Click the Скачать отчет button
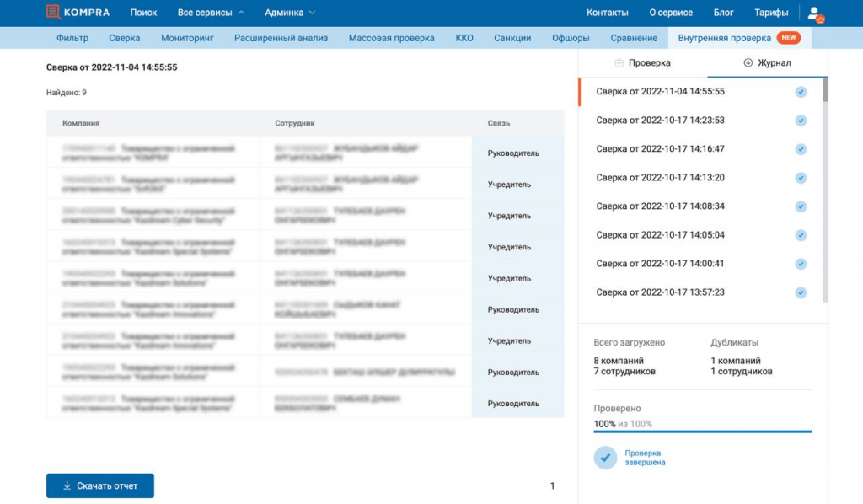The image size is (863, 504). pyautogui.click(x=99, y=485)
